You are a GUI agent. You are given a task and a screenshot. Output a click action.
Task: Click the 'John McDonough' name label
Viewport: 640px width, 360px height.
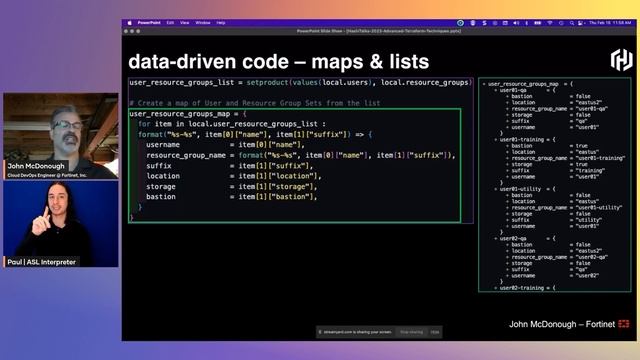coord(36,166)
